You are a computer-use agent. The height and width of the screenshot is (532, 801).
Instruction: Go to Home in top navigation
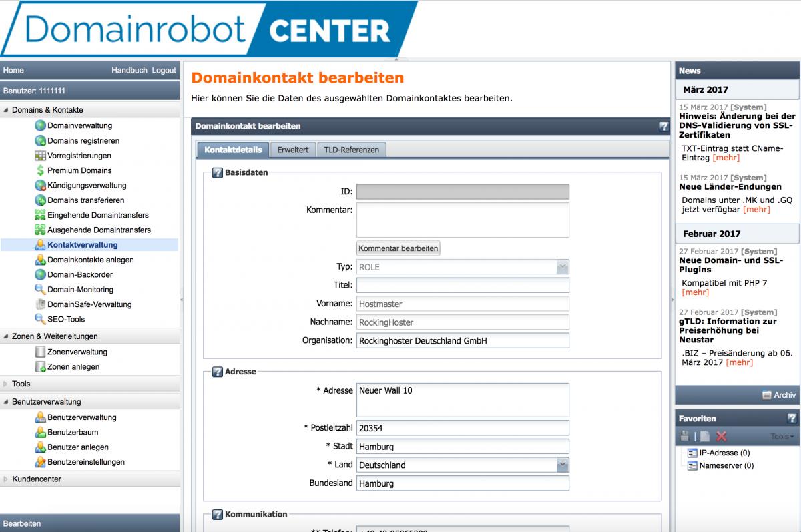(x=13, y=70)
